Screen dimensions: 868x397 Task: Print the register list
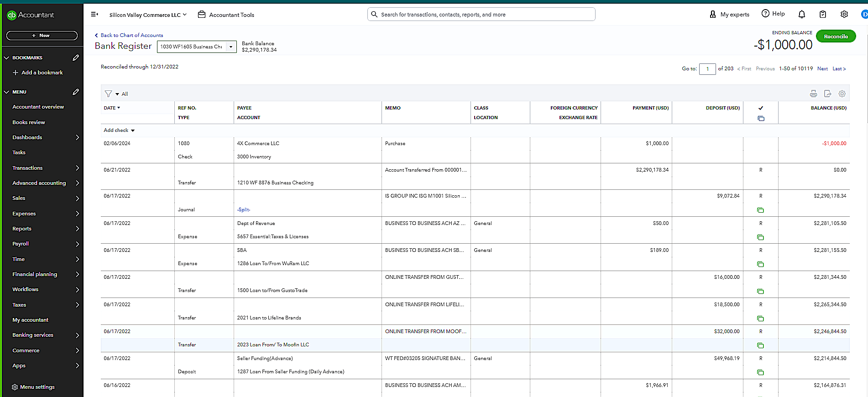(813, 94)
